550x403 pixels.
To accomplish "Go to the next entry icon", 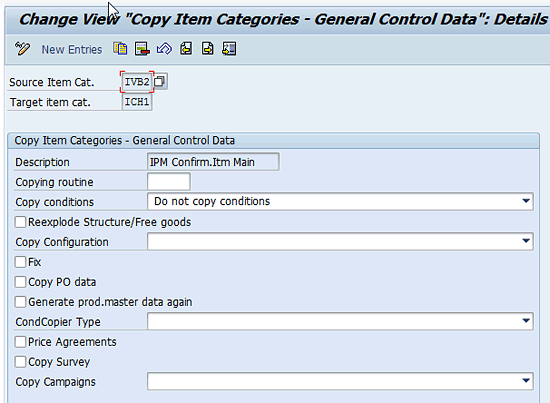I will pyautogui.click(x=208, y=49).
